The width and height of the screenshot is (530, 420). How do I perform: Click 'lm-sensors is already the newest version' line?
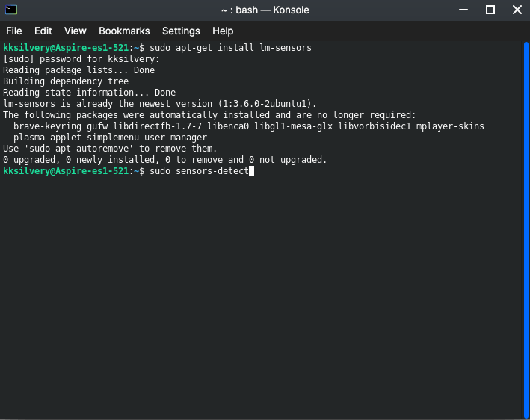[x=159, y=103]
